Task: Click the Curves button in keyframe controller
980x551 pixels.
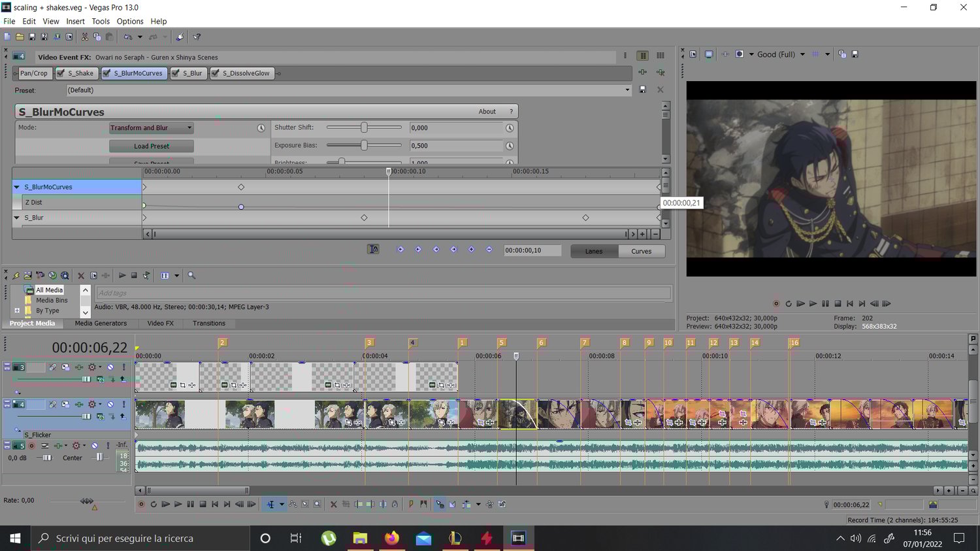Action: click(641, 251)
